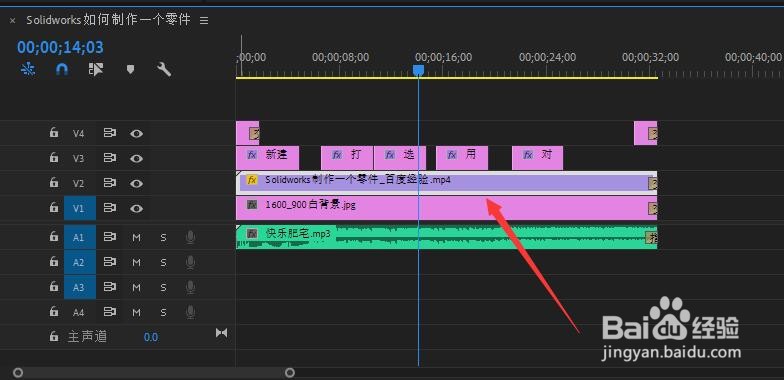Image resolution: width=784 pixels, height=380 pixels.
Task: Toggle nest sequence insert mode icon
Action: 28,70
